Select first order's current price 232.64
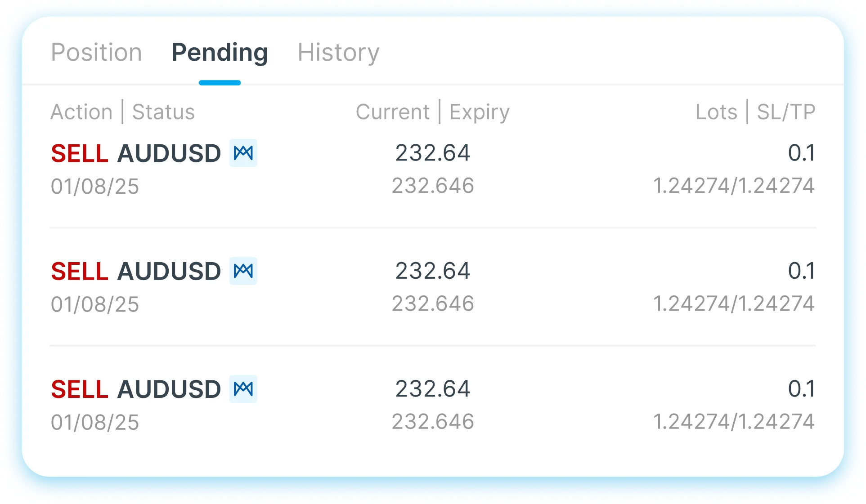 [433, 153]
